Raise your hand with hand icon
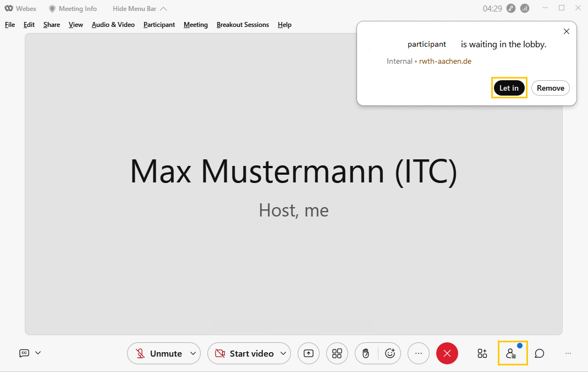The image size is (588, 372). (x=366, y=353)
